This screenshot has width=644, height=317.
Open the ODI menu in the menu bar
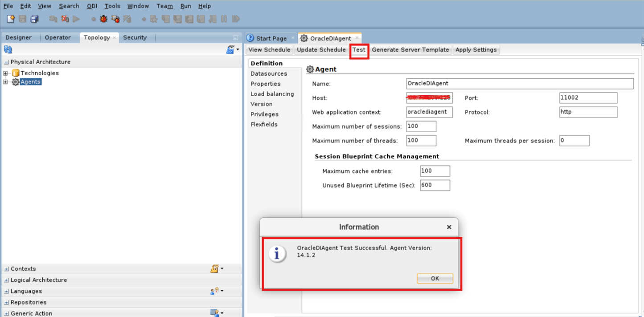[91, 6]
